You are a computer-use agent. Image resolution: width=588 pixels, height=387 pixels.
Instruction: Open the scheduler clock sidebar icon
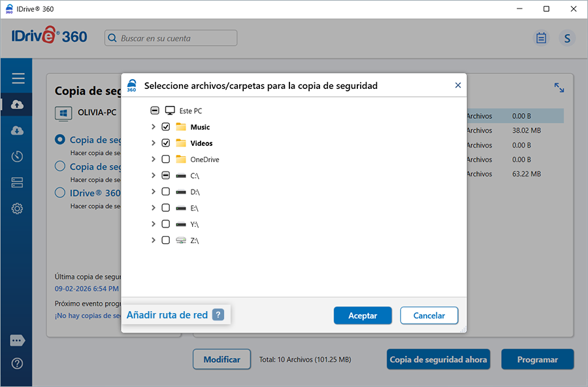17,156
